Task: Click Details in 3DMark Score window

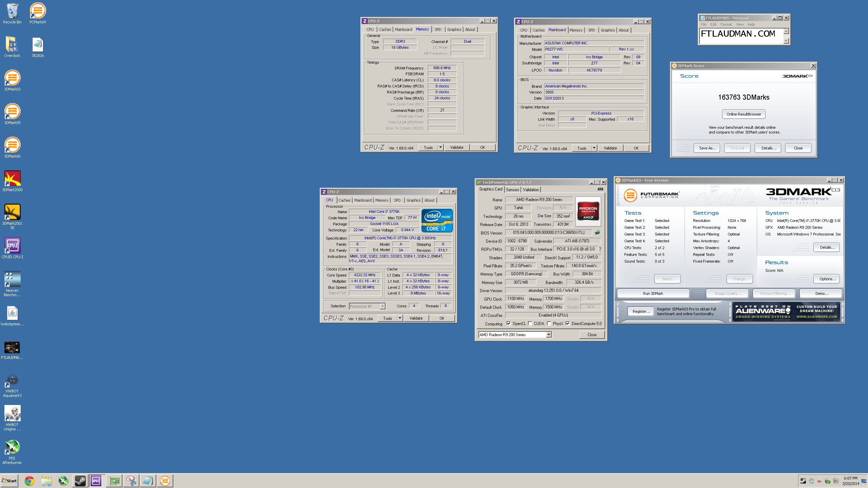Action: [x=769, y=148]
